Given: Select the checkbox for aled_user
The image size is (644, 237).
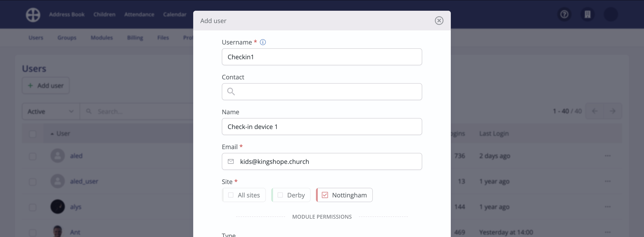Looking at the screenshot, I should coord(32,182).
